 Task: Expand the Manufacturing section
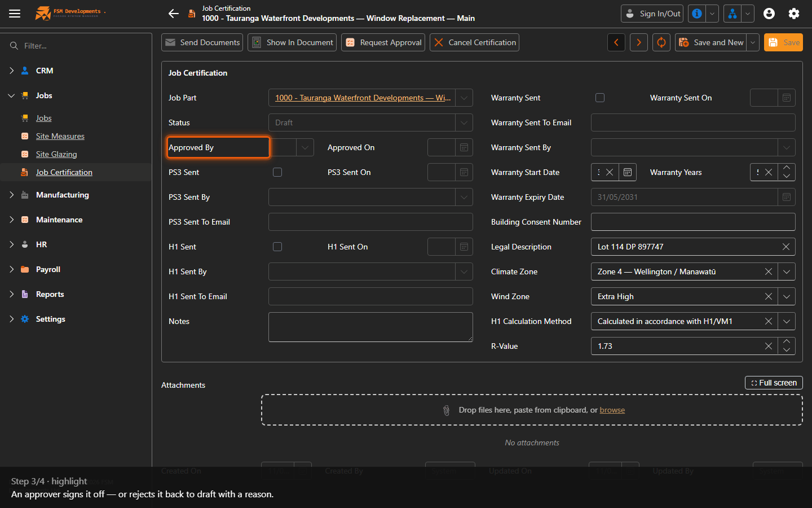pos(11,195)
